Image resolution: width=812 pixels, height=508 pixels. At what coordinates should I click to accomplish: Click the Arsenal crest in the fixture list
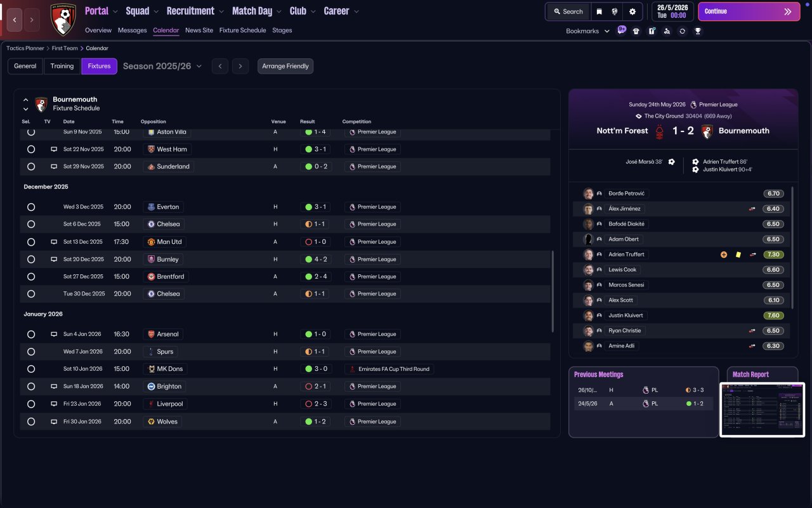pyautogui.click(x=151, y=334)
